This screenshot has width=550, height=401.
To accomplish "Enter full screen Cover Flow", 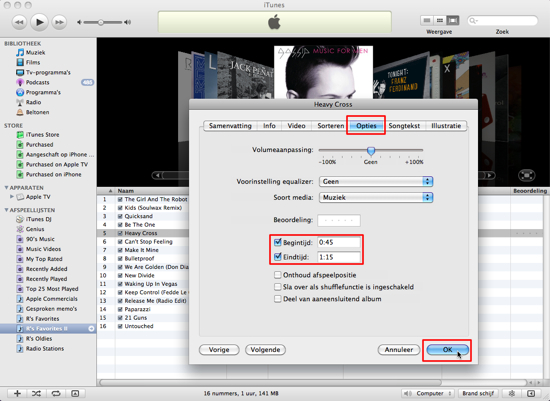I will pyautogui.click(x=527, y=175).
